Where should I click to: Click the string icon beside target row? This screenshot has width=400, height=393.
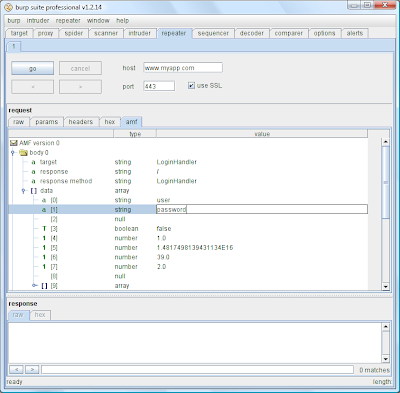pos(33,162)
